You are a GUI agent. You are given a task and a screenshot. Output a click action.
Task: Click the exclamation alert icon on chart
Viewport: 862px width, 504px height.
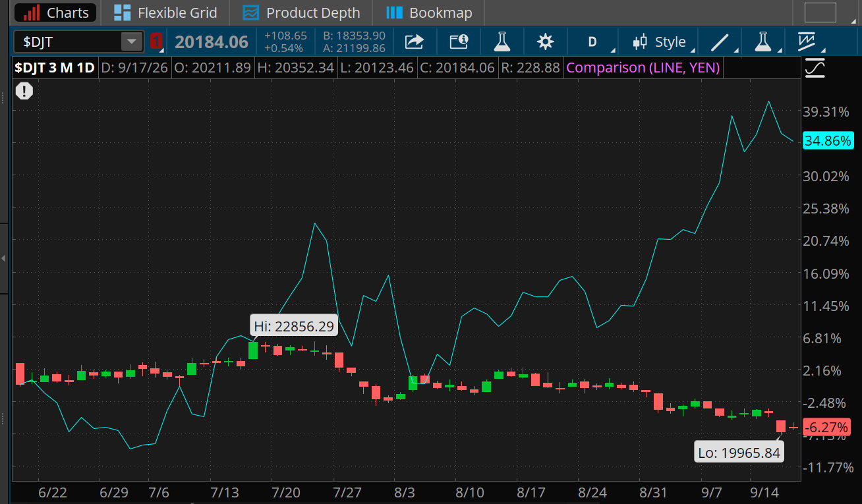point(24,91)
